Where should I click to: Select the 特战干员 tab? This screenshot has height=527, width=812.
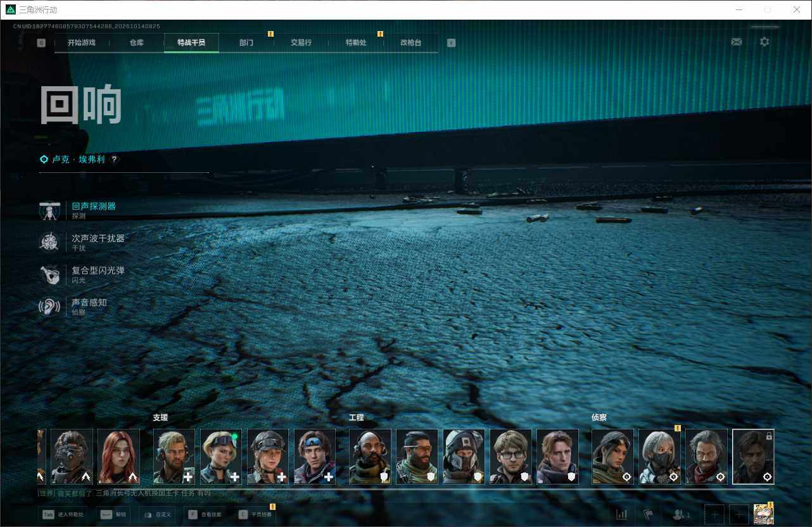[x=191, y=42]
